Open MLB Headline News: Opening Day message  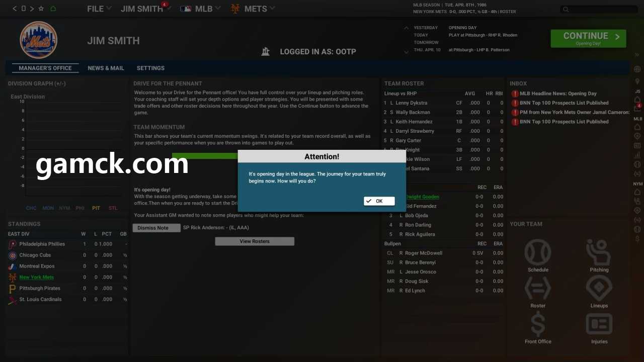558,94
